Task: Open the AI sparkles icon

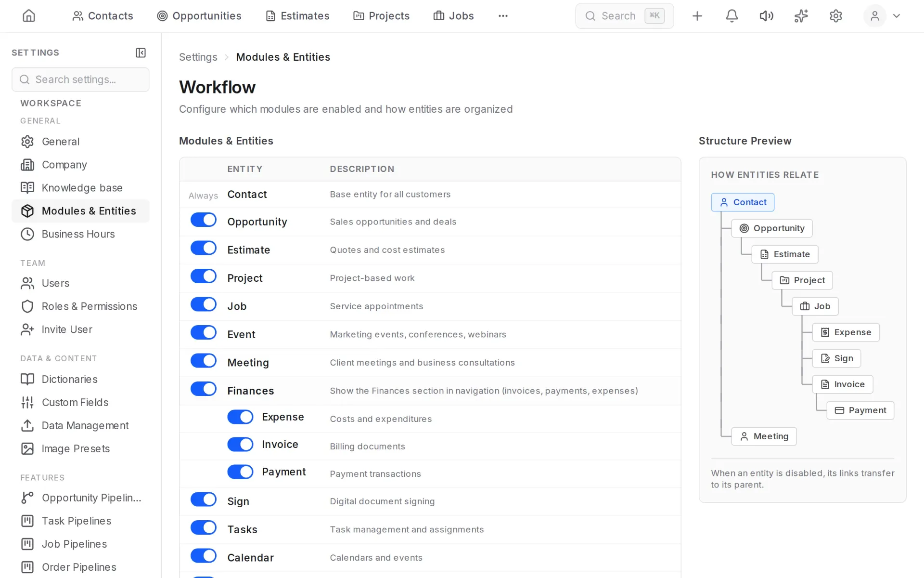Action: coord(801,16)
